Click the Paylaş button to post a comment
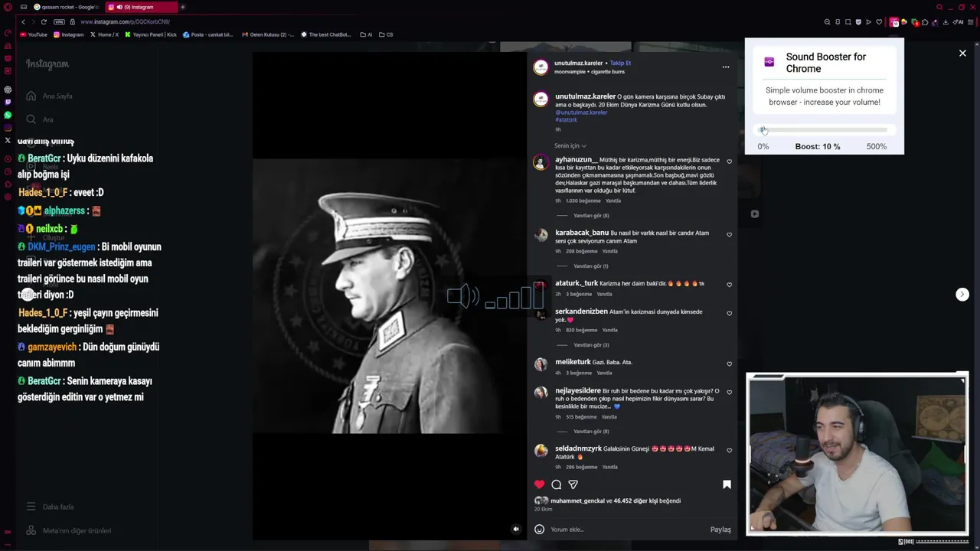980x551 pixels. click(x=720, y=530)
